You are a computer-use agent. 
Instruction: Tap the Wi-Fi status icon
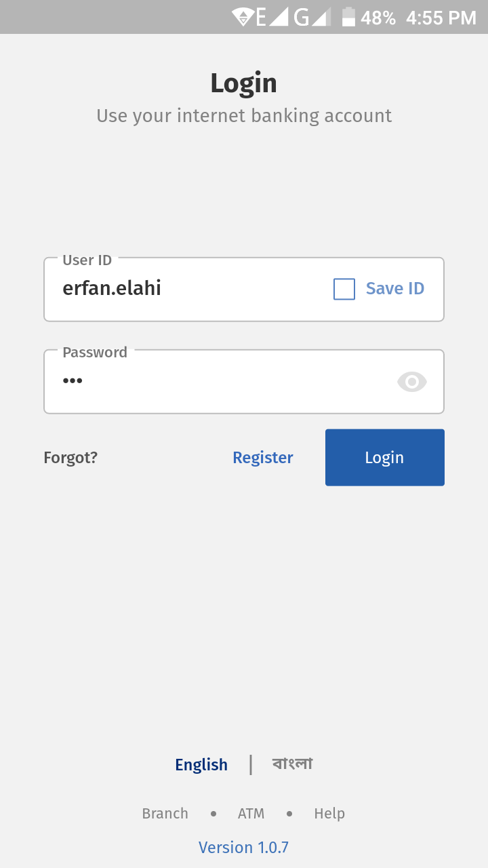242,17
